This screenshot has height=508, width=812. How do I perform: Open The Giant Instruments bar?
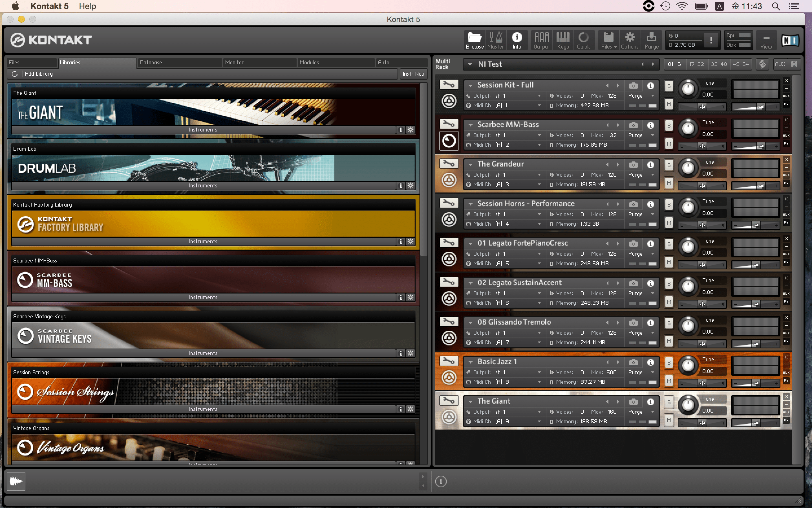[x=203, y=130]
